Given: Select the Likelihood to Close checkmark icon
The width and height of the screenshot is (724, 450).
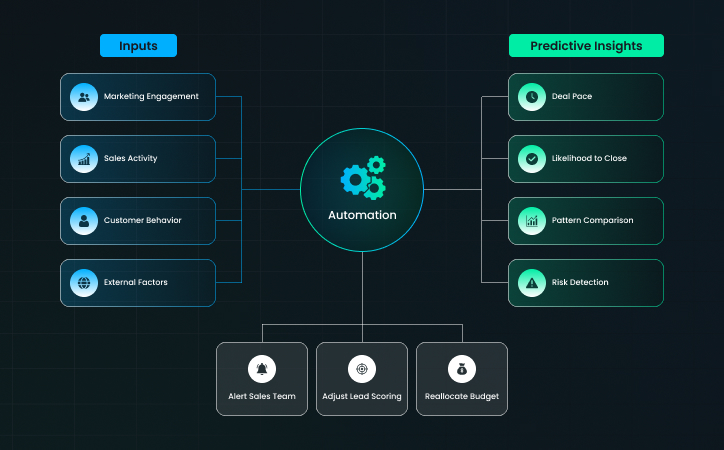Looking at the screenshot, I should click(532, 159).
